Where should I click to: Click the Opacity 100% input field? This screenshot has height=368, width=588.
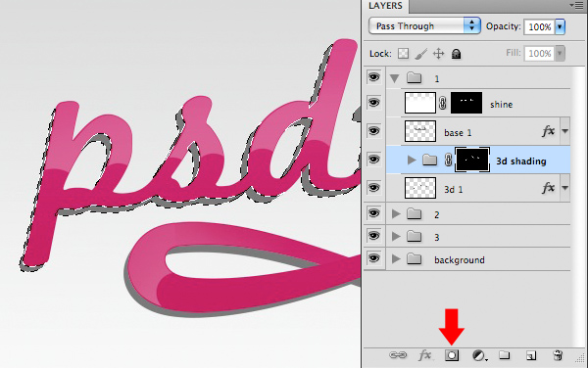(x=539, y=26)
